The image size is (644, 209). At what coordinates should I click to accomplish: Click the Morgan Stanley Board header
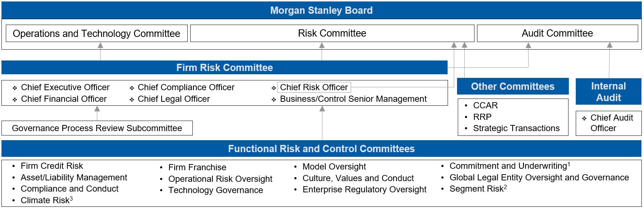coord(321,10)
